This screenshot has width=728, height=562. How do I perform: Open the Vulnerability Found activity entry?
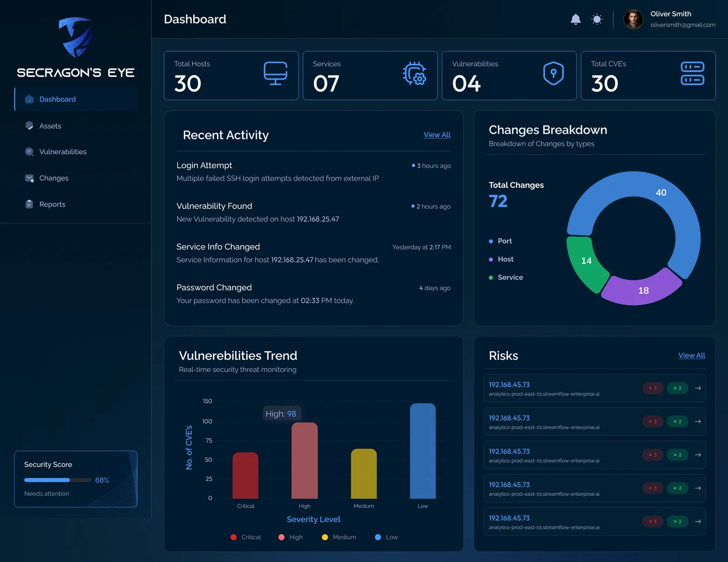pyautogui.click(x=313, y=212)
